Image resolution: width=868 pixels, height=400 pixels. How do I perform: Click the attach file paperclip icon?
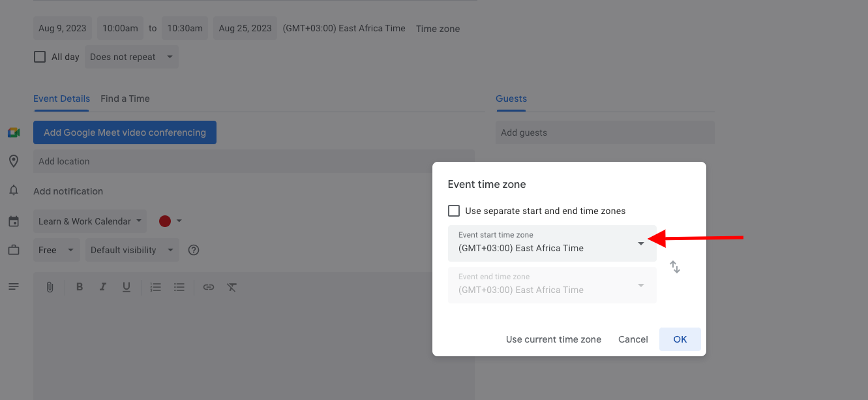50,287
